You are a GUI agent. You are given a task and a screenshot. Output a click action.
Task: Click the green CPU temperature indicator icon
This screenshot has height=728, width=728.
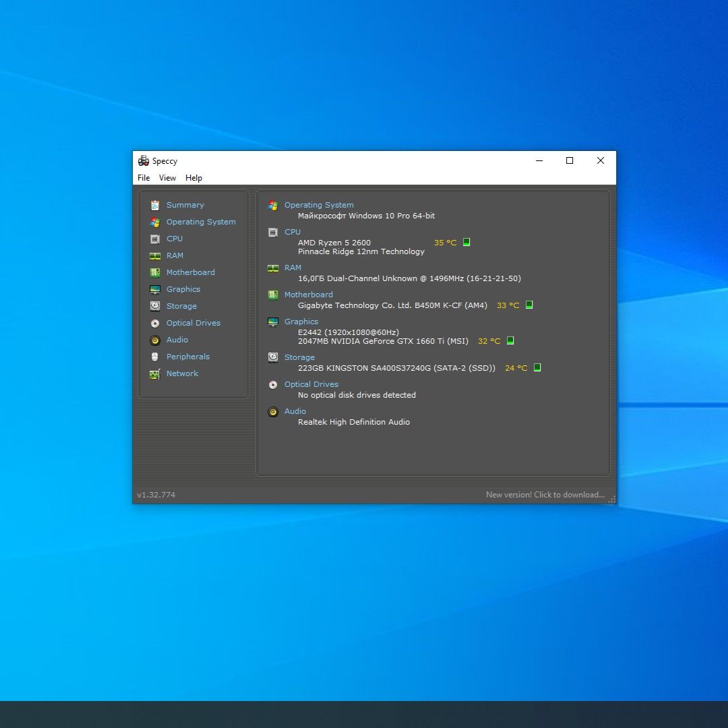pyautogui.click(x=466, y=242)
